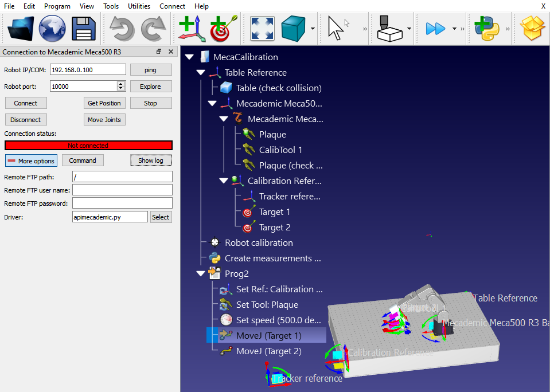This screenshot has width=550, height=392.
Task: Select the Plaque tool item
Action: click(x=265, y=135)
